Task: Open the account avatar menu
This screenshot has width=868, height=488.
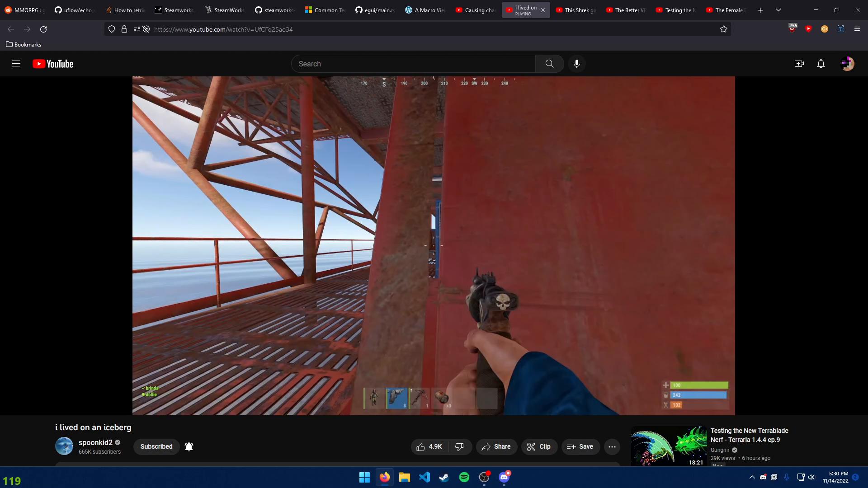Action: (847, 64)
